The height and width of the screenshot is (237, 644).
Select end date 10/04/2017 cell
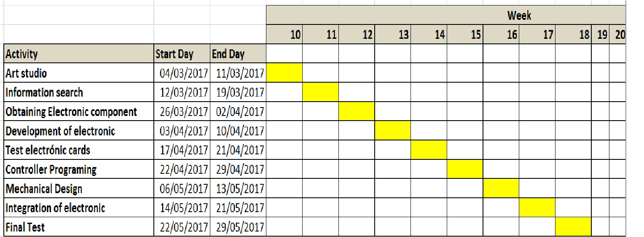point(238,131)
